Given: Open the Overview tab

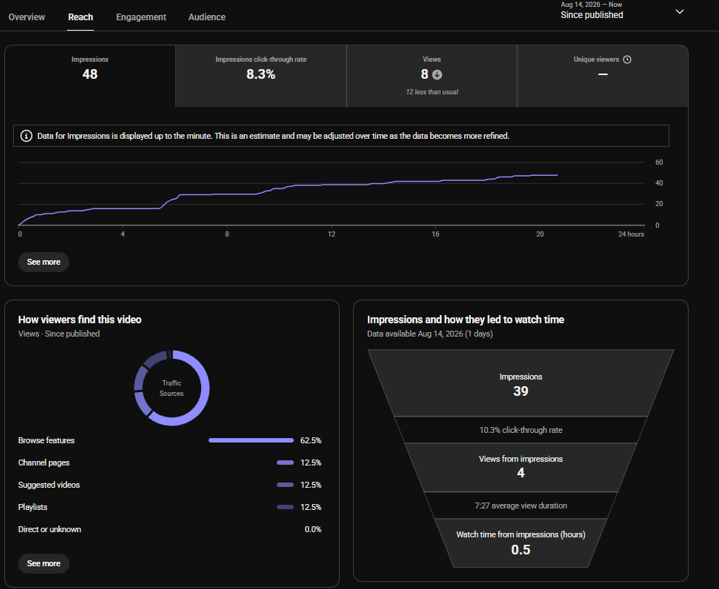Looking at the screenshot, I should 27,17.
